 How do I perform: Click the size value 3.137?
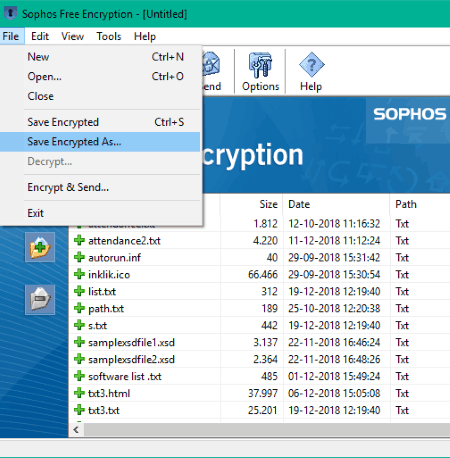coord(265,343)
